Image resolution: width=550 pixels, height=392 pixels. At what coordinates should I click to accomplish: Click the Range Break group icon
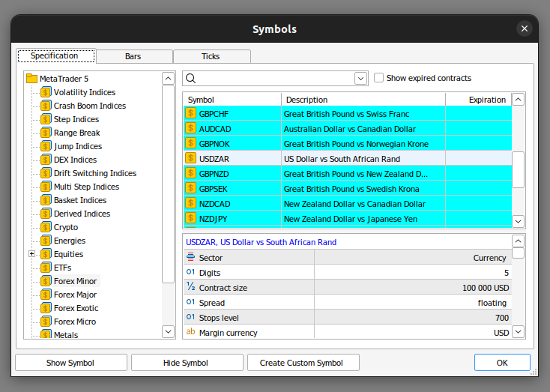coord(46,133)
